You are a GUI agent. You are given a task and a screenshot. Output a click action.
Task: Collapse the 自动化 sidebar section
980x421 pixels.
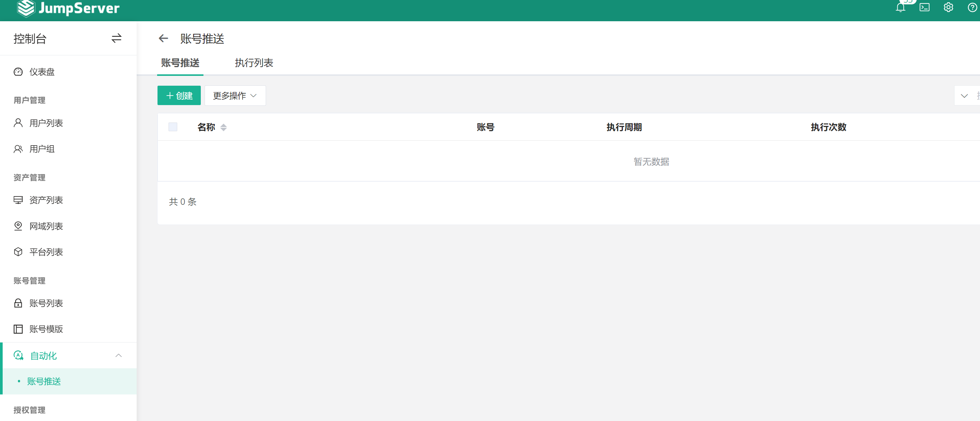(x=118, y=356)
